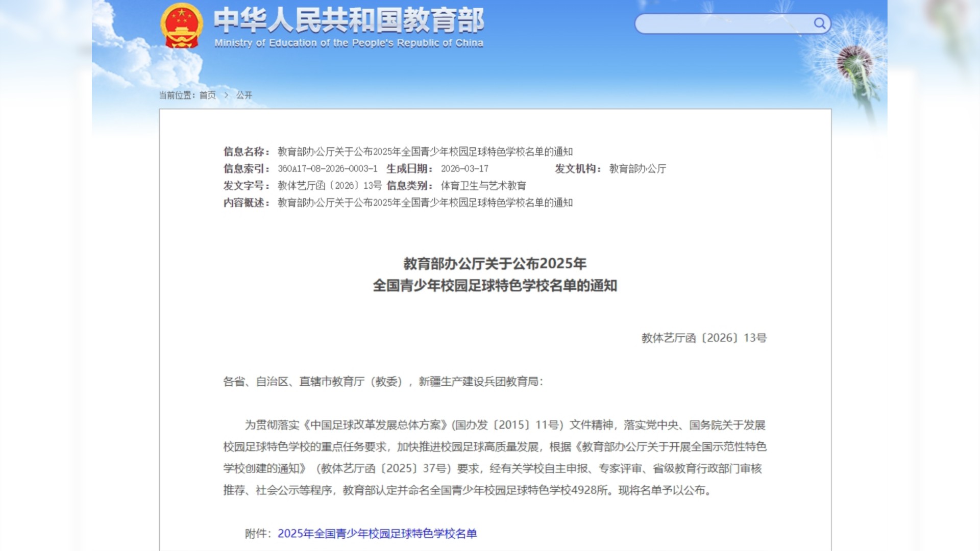Viewport: 980px width, 551px height.
Task: Click the Ministry of Education English subtitle
Action: point(349,43)
